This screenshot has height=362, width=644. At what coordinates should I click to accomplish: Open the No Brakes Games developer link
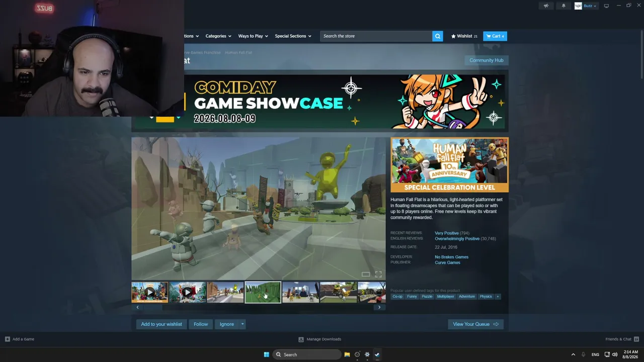pos(451,257)
